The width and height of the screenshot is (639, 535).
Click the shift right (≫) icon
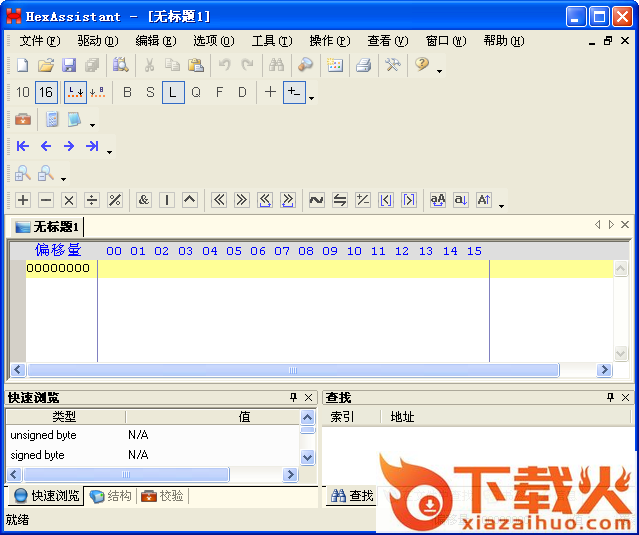(242, 200)
